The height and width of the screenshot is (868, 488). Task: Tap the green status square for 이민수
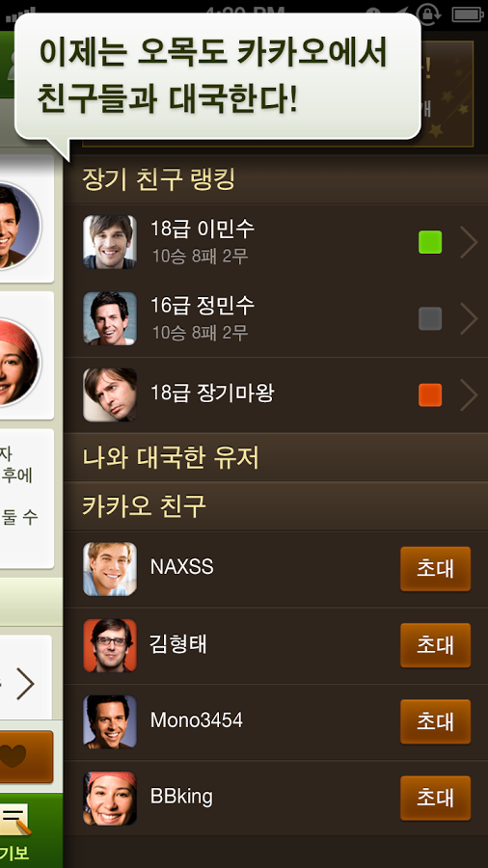430,242
